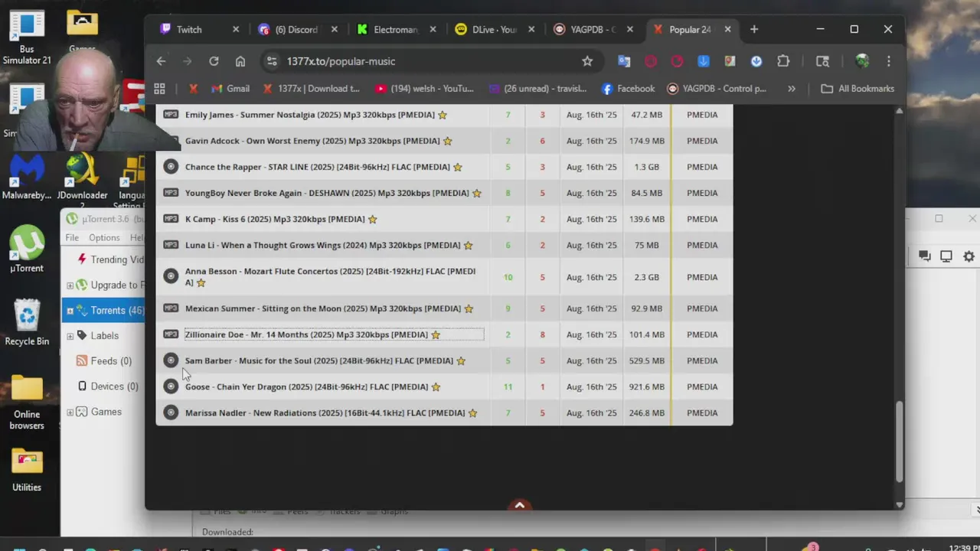
Task: Expand the Games node in µTorrent sidebar
Action: click(70, 412)
